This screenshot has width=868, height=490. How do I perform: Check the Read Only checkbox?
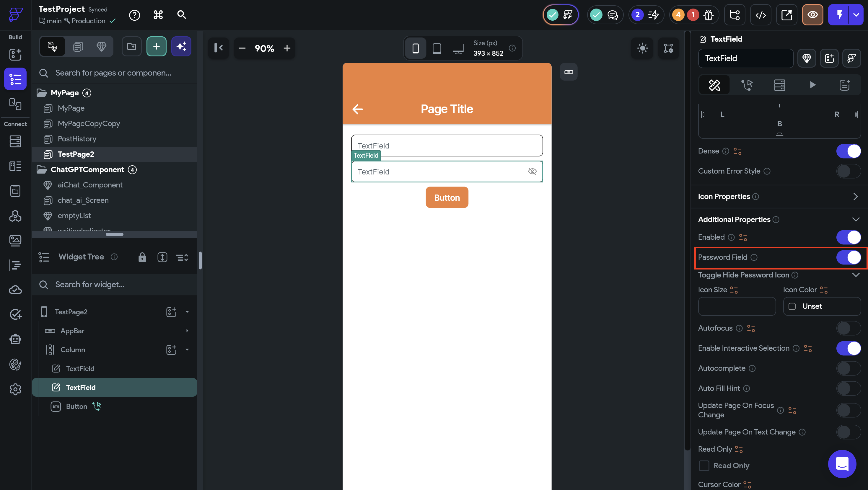pos(704,465)
